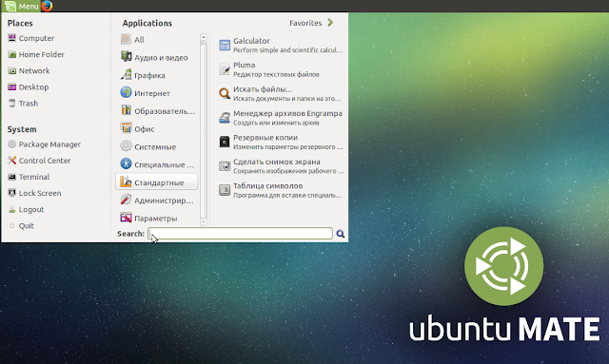609x364 pixels.
Task: Open the Computer icon under Places
Action: (12, 38)
